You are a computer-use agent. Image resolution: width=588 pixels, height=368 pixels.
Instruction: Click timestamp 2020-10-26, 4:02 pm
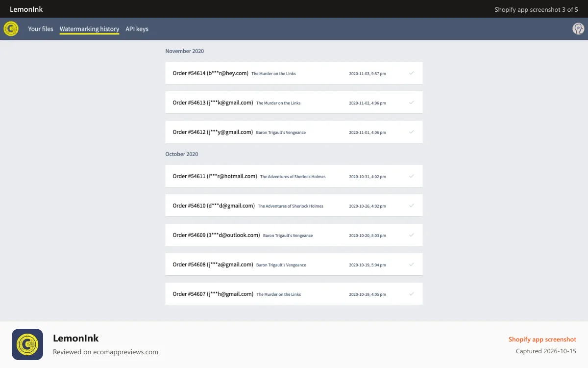point(367,206)
